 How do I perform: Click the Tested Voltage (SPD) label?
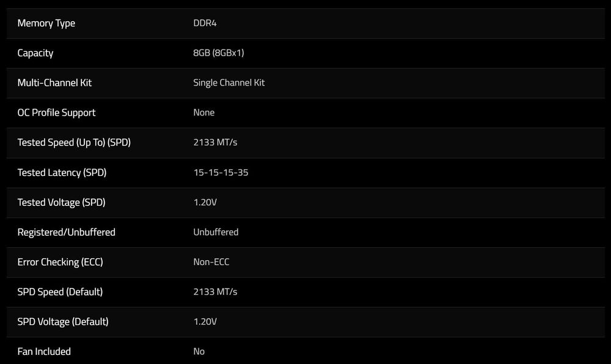coord(61,202)
